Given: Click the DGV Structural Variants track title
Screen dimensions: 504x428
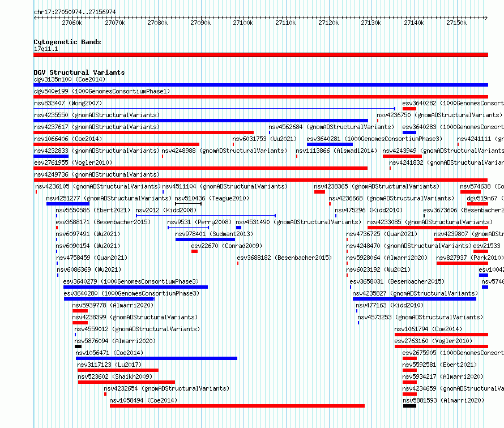Looking at the screenshot, I should pos(79,72).
